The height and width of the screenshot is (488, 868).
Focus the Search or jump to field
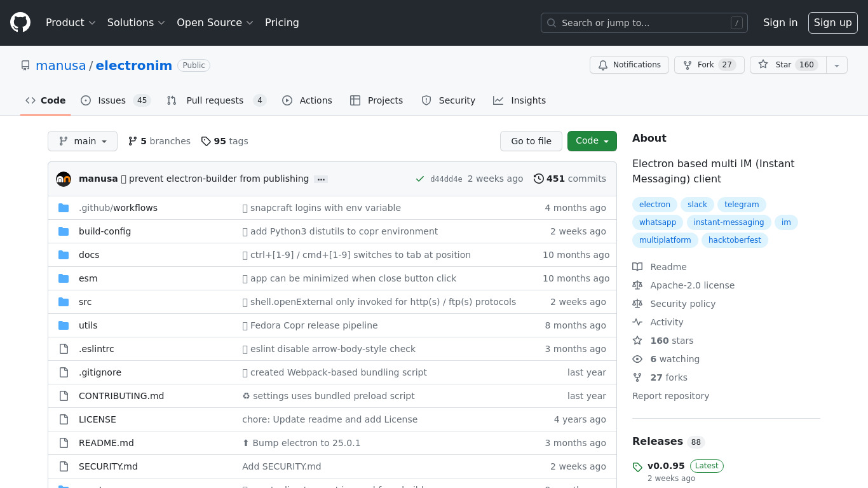coord(644,23)
